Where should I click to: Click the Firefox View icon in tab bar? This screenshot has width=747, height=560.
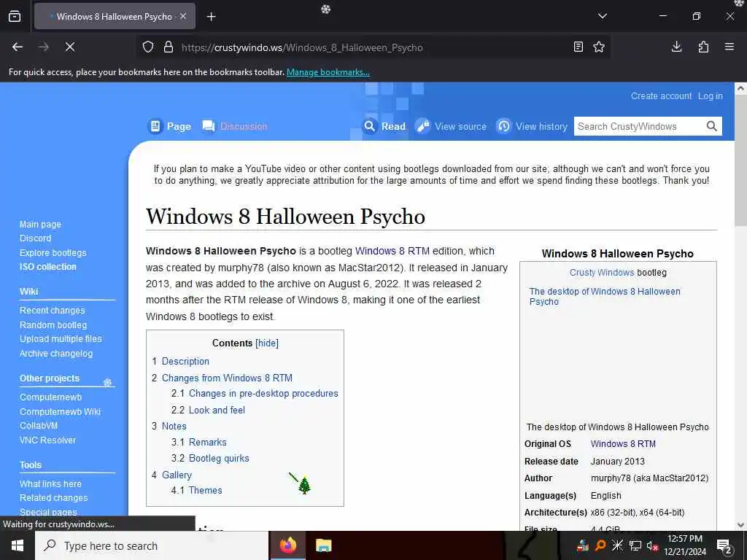click(15, 16)
